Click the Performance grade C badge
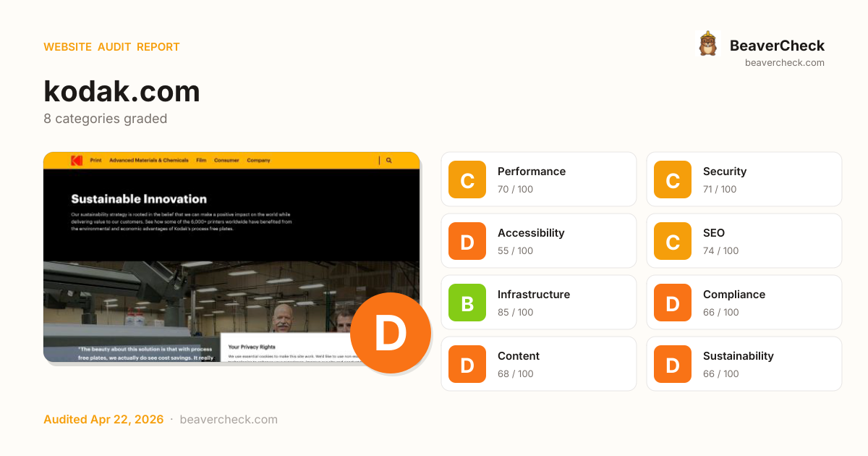868x456 pixels. point(467,180)
